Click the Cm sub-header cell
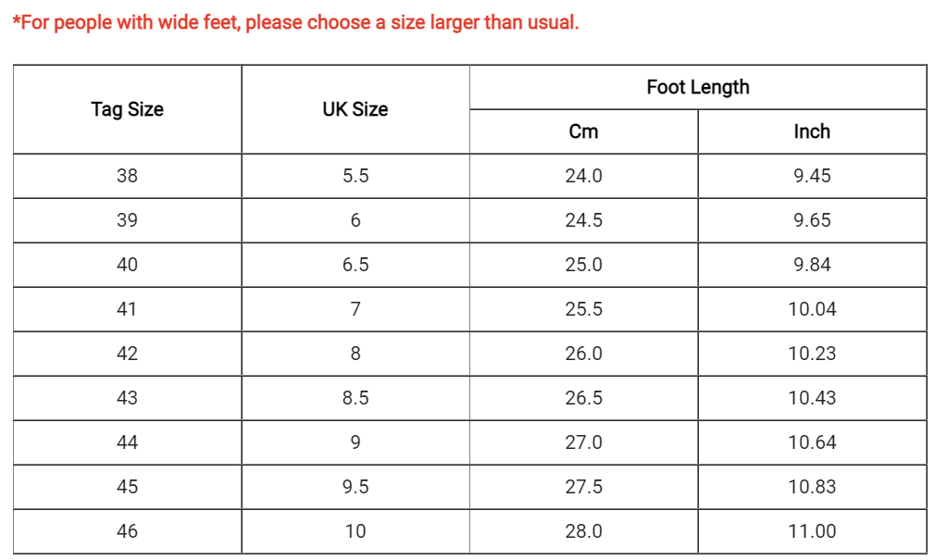The height and width of the screenshot is (560, 935). pyautogui.click(x=584, y=131)
